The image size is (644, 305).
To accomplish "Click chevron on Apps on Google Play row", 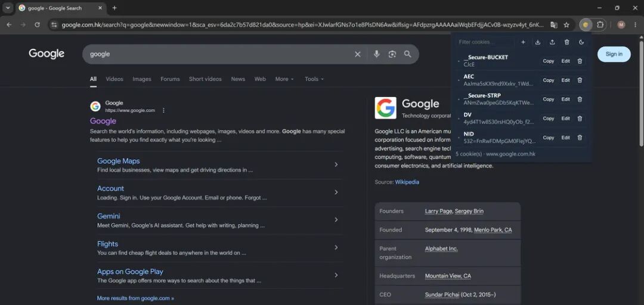I will click(336, 275).
